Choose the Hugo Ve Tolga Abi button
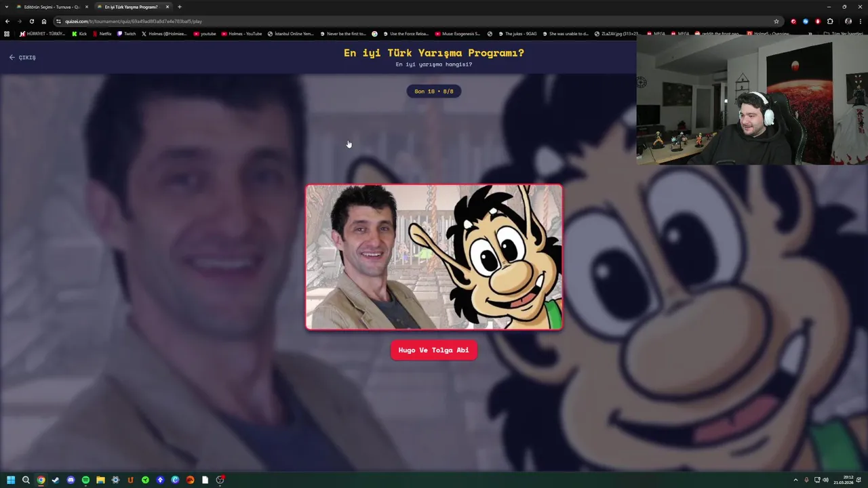868x488 pixels. point(434,350)
